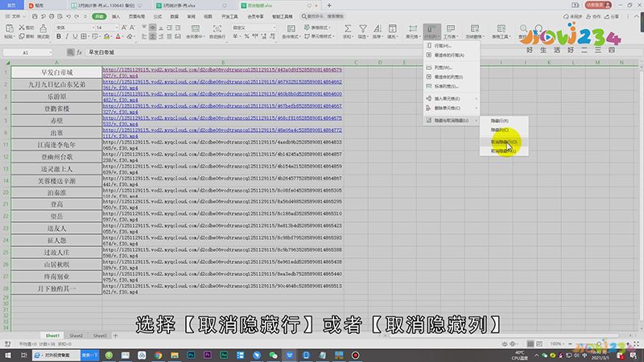Click the Filter funnel icon
This screenshot has width=644, height=362.
pos(363,29)
